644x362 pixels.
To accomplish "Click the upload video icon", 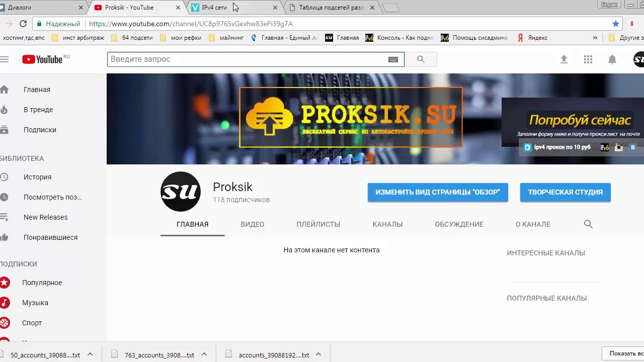I will (564, 59).
